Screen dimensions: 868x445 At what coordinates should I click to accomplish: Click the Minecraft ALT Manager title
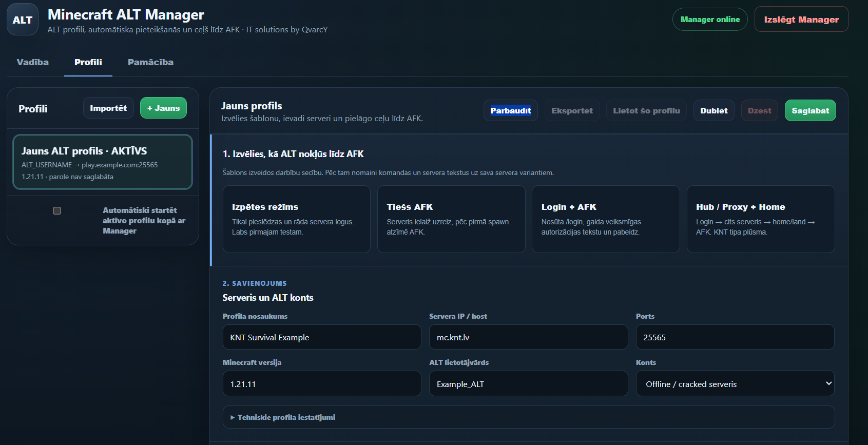click(x=126, y=14)
